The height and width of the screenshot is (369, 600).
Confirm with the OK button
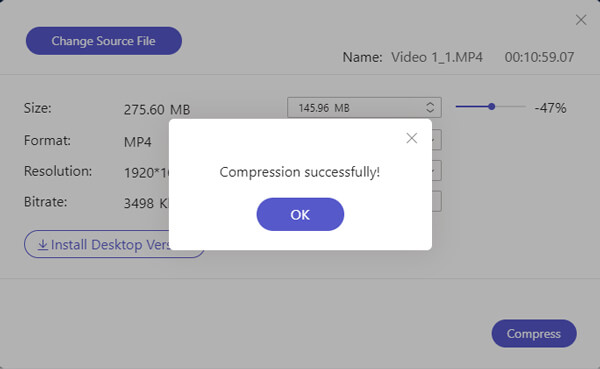[300, 214]
